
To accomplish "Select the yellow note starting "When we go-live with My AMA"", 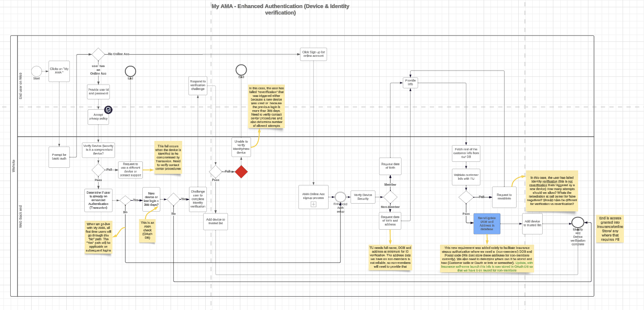I will 98,237.
